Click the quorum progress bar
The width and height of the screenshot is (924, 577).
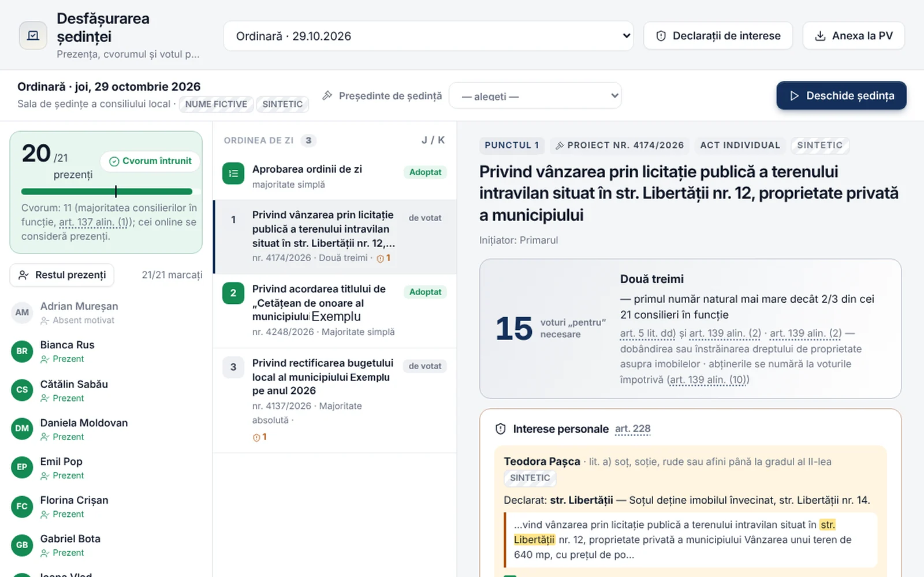coord(107,191)
